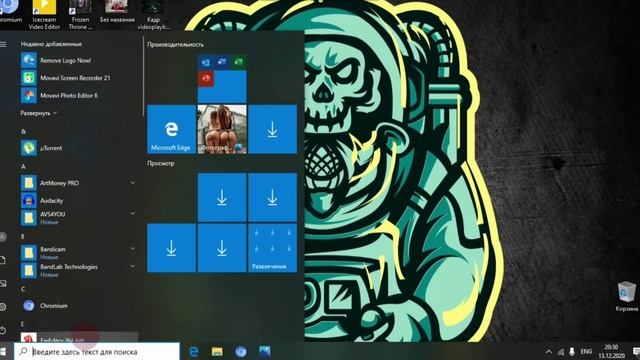Expand the Start menu hamburger button

point(3,44)
